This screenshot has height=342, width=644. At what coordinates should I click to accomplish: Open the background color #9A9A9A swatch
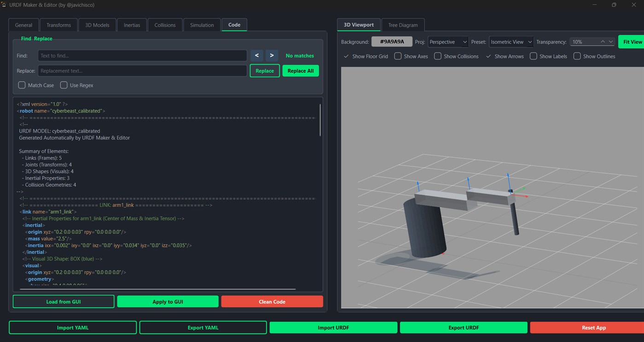(392, 41)
